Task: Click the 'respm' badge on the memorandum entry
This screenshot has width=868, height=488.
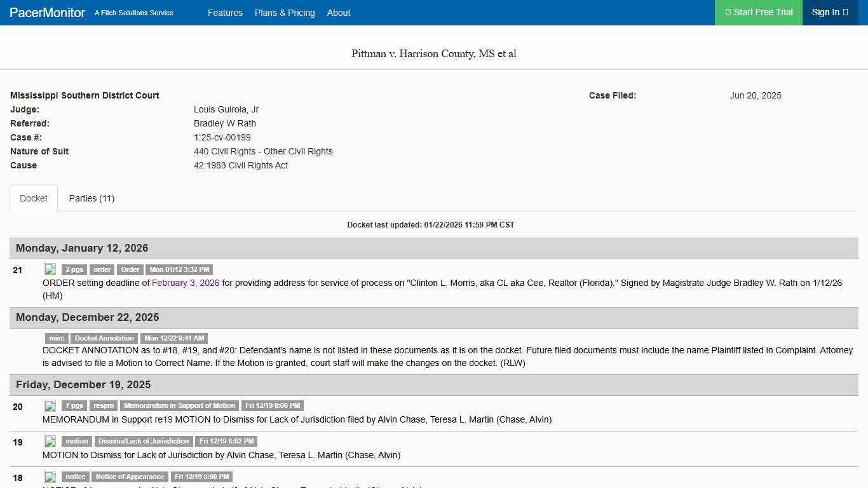Action: (x=104, y=405)
